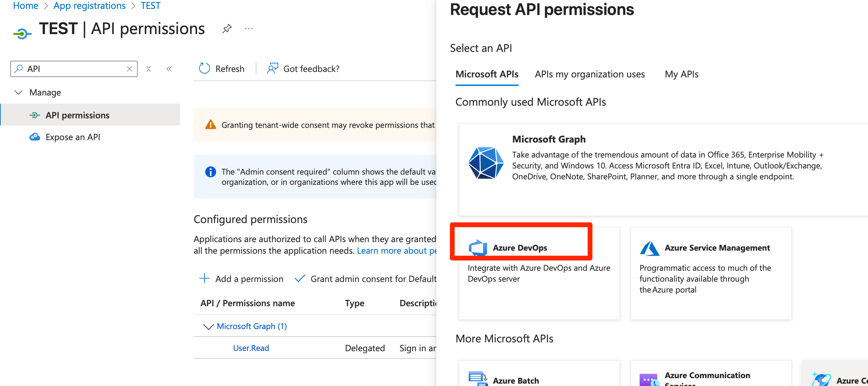The width and height of the screenshot is (868, 386).
Task: Open the Got feedback icon
Action: coord(273,69)
